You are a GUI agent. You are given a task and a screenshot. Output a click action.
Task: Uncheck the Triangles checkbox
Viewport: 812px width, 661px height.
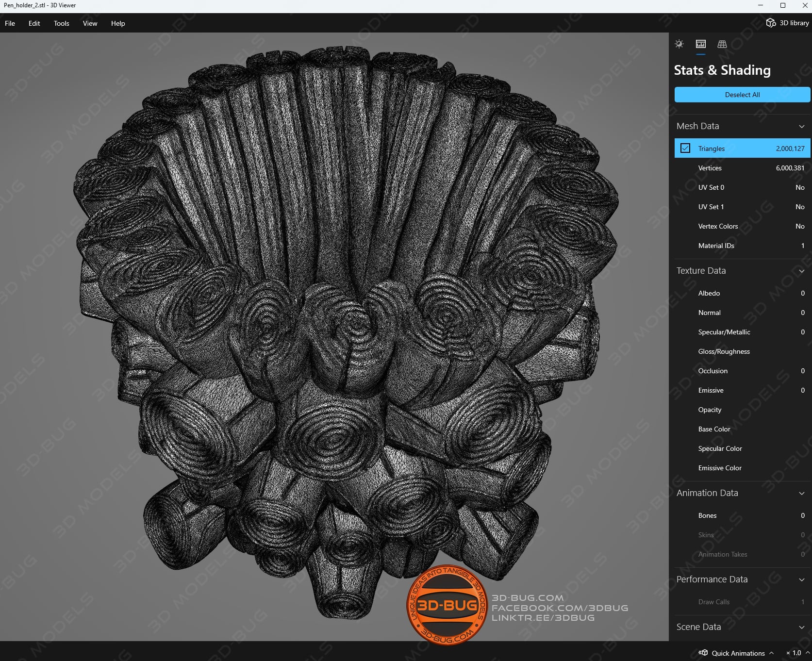pos(685,148)
